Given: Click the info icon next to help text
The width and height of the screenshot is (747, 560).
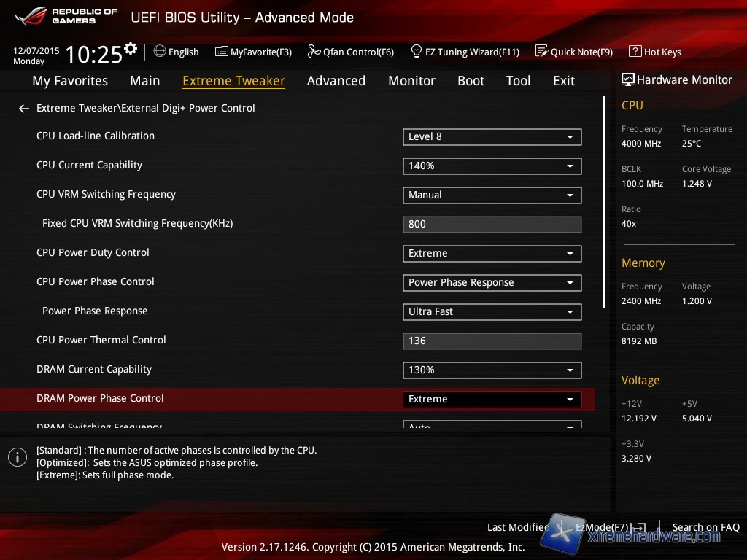Looking at the screenshot, I should click(18, 457).
